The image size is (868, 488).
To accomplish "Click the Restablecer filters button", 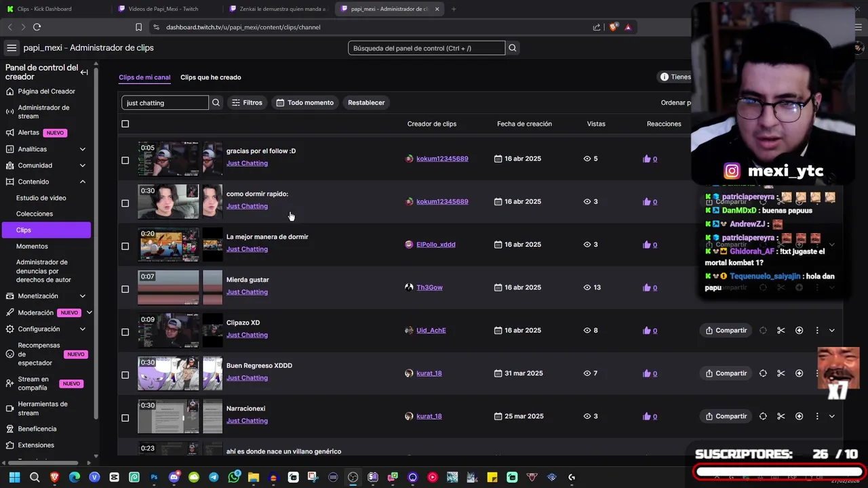I will pyautogui.click(x=366, y=103).
